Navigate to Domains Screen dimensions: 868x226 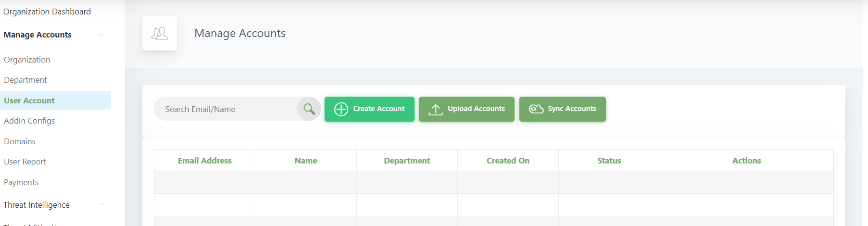click(x=20, y=141)
